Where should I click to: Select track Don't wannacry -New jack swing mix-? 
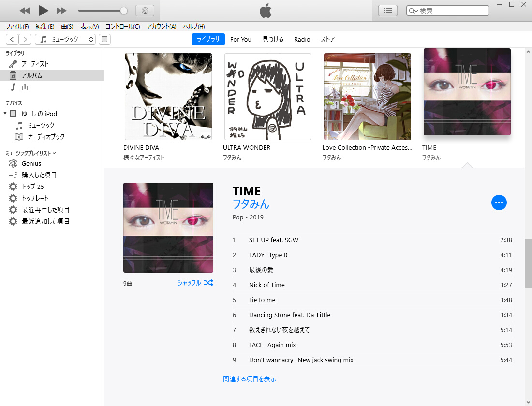click(x=372, y=360)
